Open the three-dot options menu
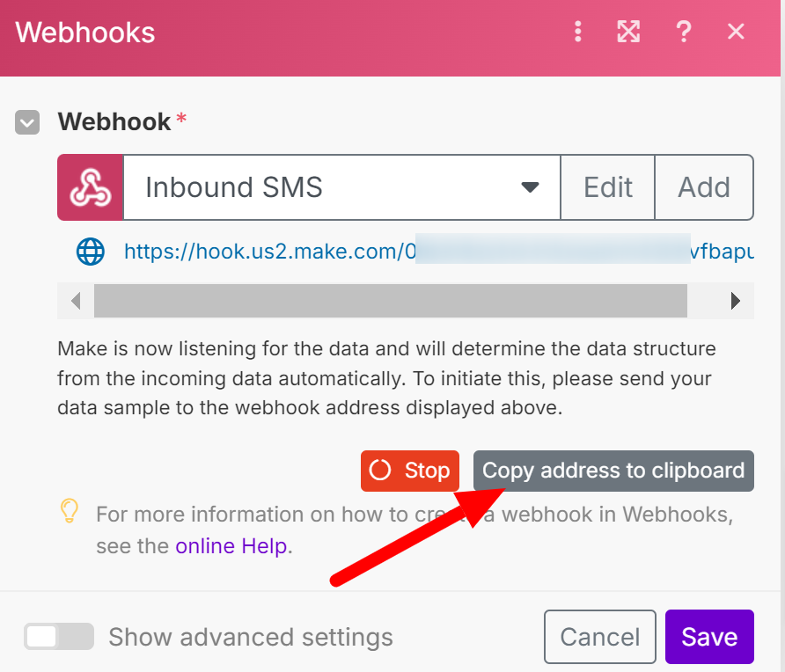785x672 pixels. 578,33
